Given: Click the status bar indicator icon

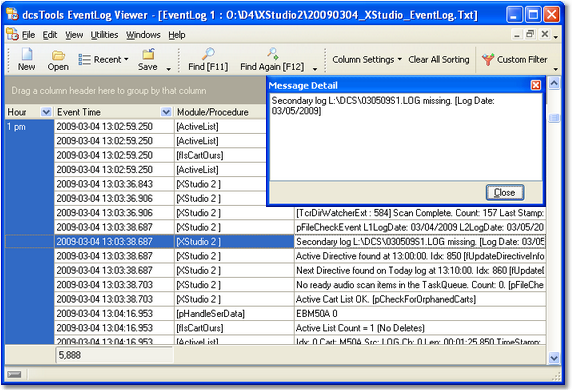Looking at the screenshot, I should coord(14,374).
